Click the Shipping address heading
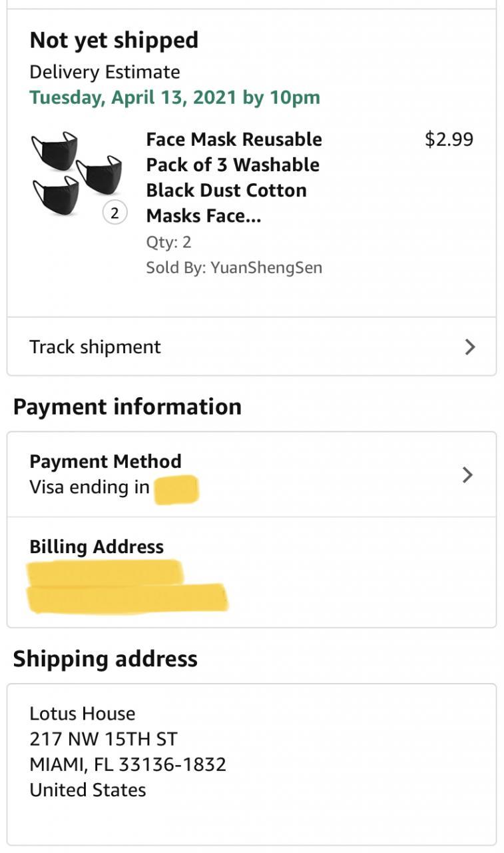The height and width of the screenshot is (853, 504). [x=105, y=658]
